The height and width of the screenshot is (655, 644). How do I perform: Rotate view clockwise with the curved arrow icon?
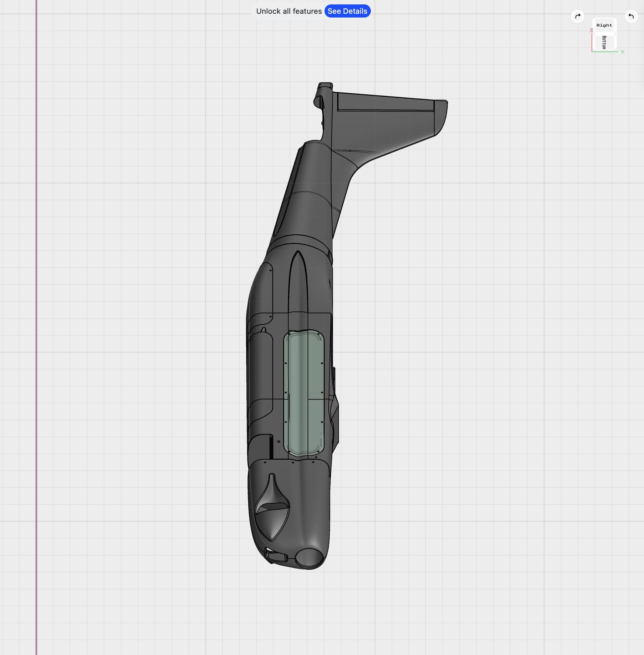click(x=578, y=16)
